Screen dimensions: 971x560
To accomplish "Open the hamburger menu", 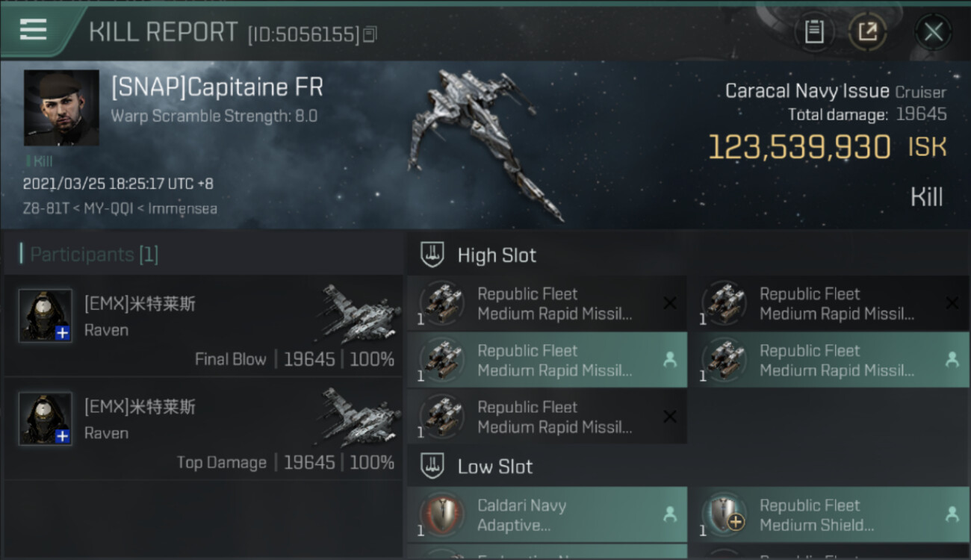I will pos(34,30).
